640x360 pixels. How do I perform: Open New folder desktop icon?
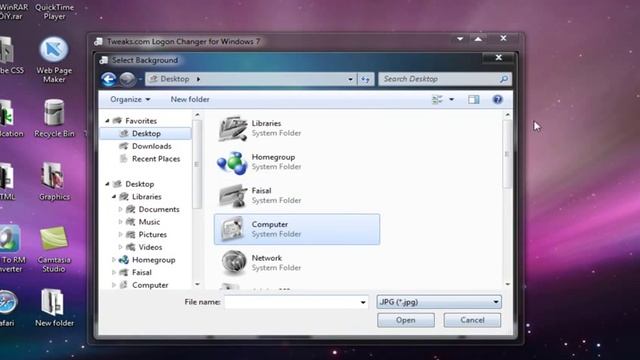click(x=54, y=308)
